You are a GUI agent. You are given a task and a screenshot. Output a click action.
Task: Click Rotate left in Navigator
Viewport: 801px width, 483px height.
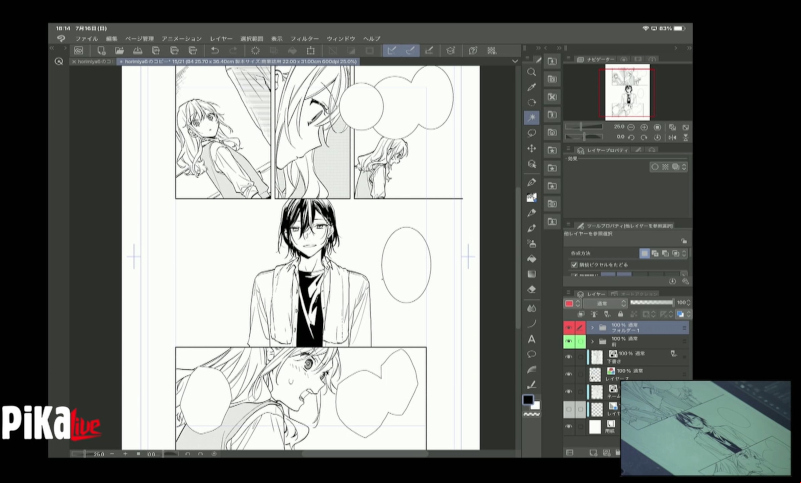click(x=631, y=137)
